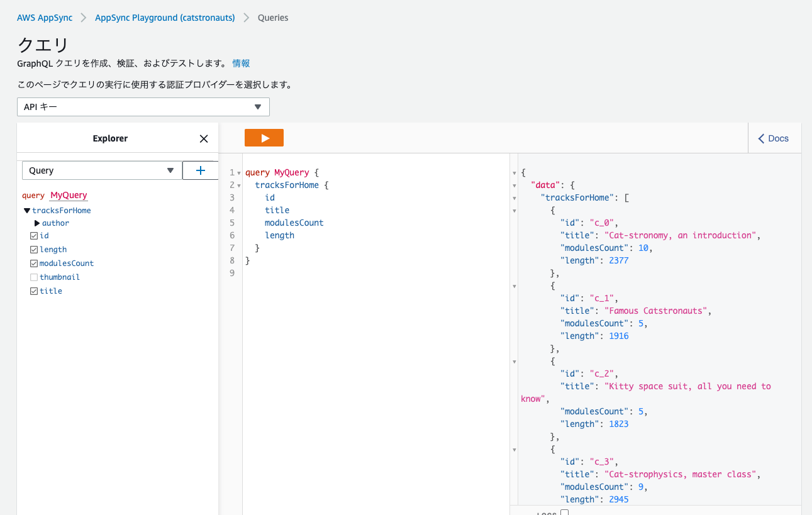Fold editor line 2 tracksForHome block
The height and width of the screenshot is (515, 812).
(x=239, y=186)
